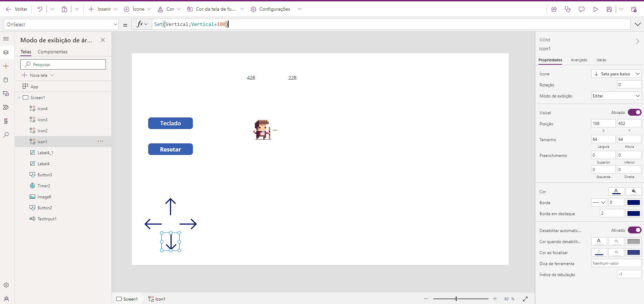The width and height of the screenshot is (644, 304).
Task: Click the Teclado button on the canvas
Action: pyautogui.click(x=170, y=123)
